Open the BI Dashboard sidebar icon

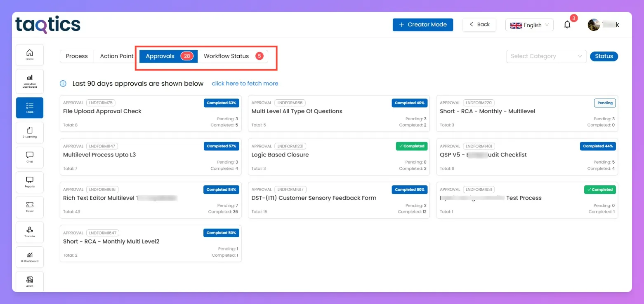click(29, 257)
